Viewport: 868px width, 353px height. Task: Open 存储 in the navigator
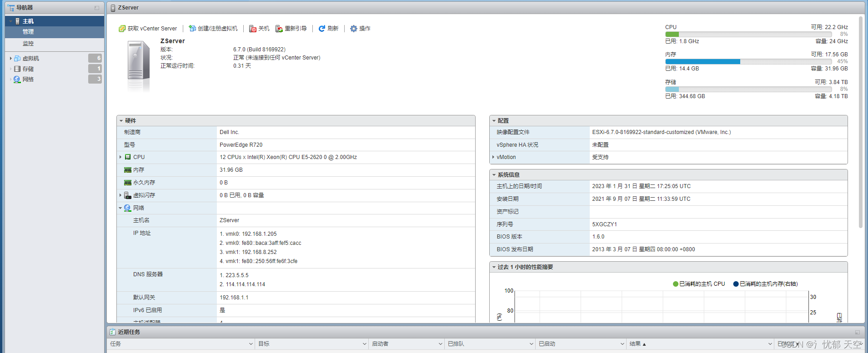click(28, 69)
